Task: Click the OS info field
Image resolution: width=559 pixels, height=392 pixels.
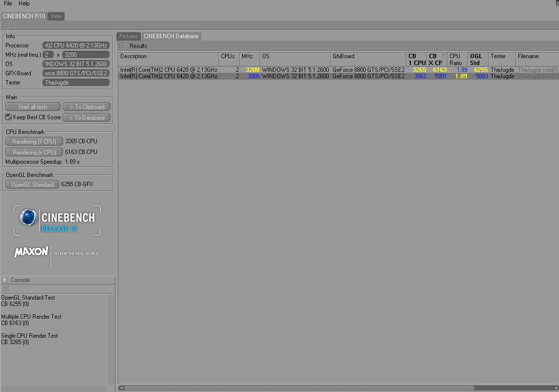Action: (x=76, y=64)
